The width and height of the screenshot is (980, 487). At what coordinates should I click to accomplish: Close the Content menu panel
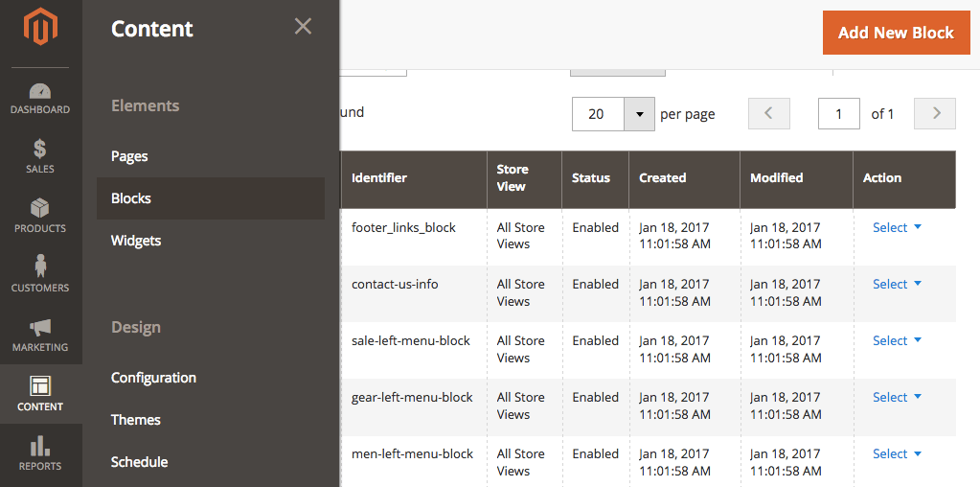pyautogui.click(x=303, y=26)
